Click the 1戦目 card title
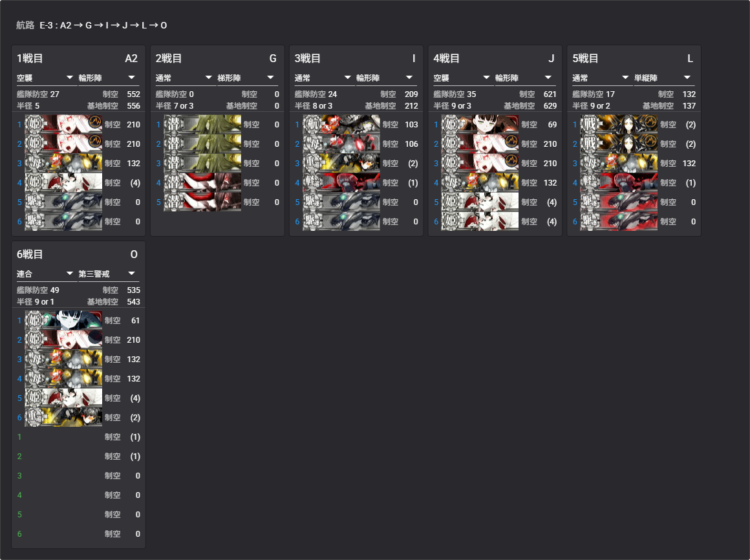Viewport: 750px width, 560px height. pyautogui.click(x=30, y=58)
